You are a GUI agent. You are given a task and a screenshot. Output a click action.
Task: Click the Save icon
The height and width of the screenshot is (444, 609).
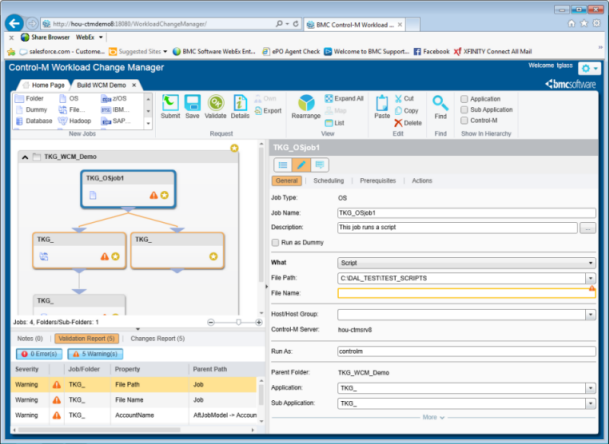(192, 106)
